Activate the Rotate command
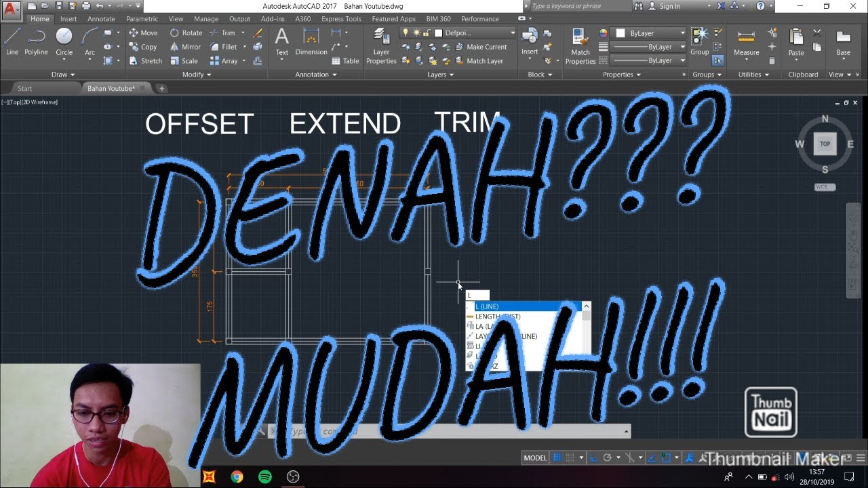 point(186,33)
